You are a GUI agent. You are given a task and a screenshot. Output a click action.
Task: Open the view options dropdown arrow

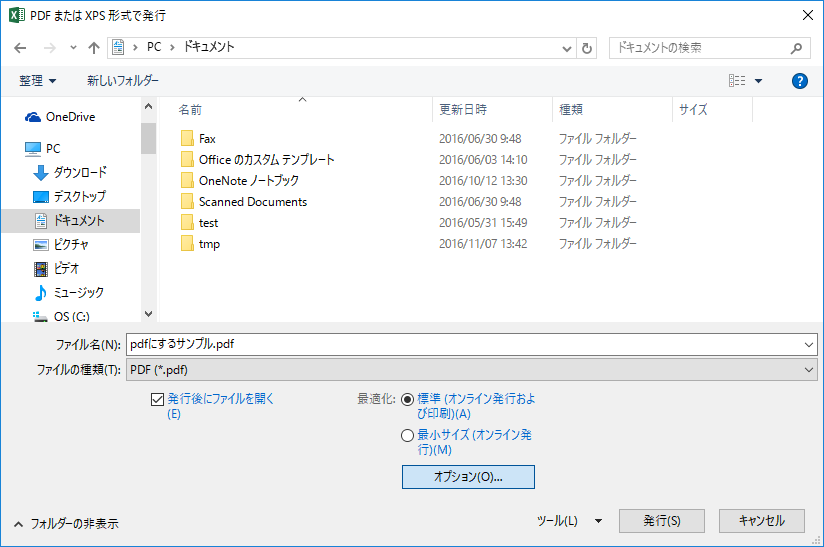coord(758,81)
